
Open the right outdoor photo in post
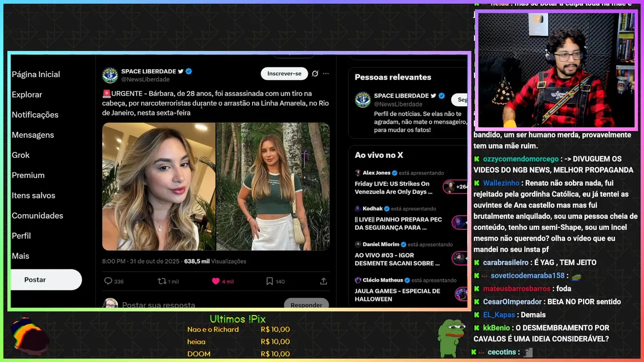coord(273,187)
